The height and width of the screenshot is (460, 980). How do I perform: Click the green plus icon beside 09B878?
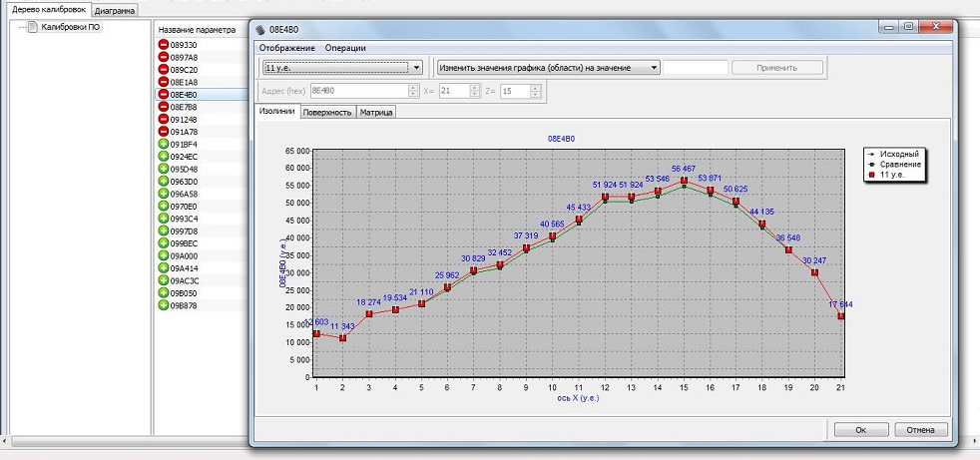pos(164,305)
